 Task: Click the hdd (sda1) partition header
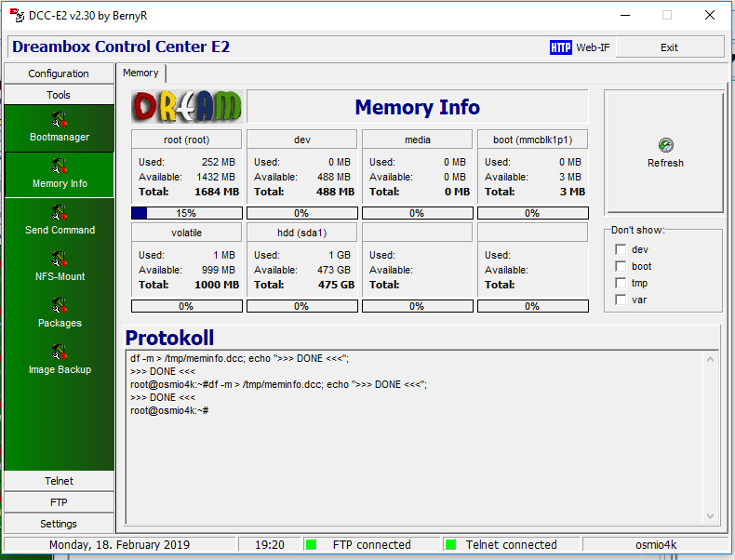(x=301, y=233)
